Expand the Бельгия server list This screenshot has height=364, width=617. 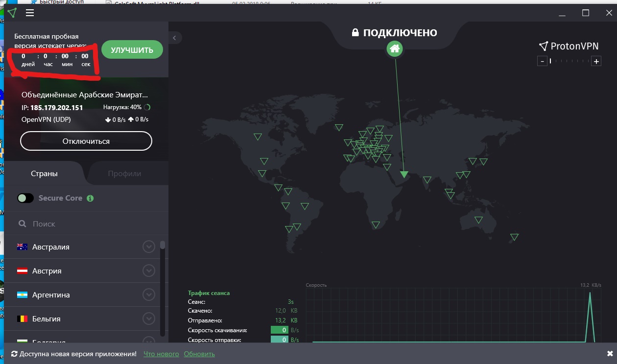tap(149, 319)
